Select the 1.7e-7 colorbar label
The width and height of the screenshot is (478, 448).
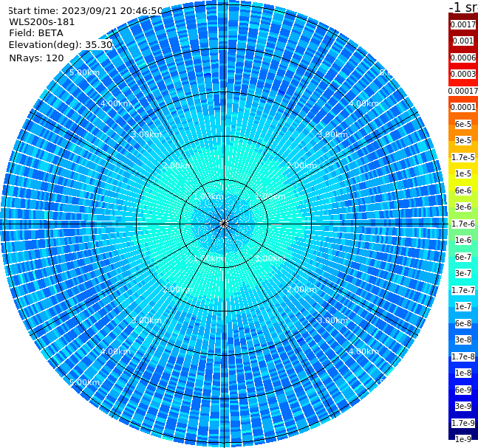pyautogui.click(x=463, y=290)
